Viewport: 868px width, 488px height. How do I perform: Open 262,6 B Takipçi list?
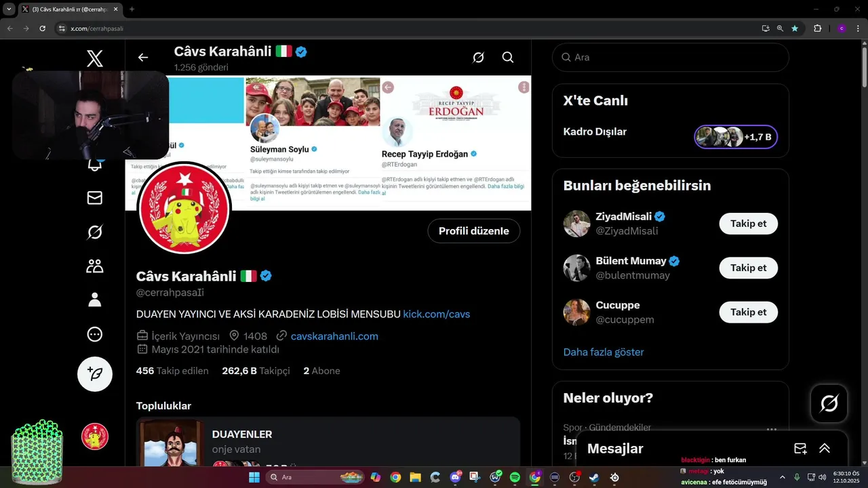point(256,371)
